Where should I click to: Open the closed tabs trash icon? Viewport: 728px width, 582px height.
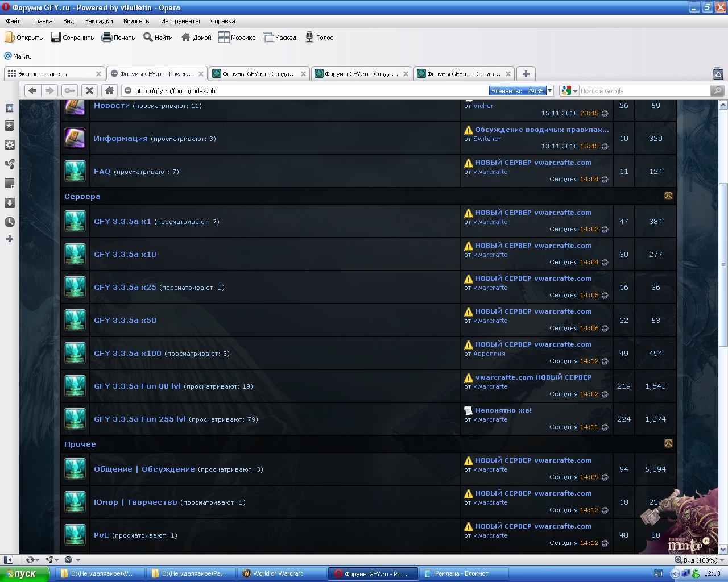click(718, 74)
